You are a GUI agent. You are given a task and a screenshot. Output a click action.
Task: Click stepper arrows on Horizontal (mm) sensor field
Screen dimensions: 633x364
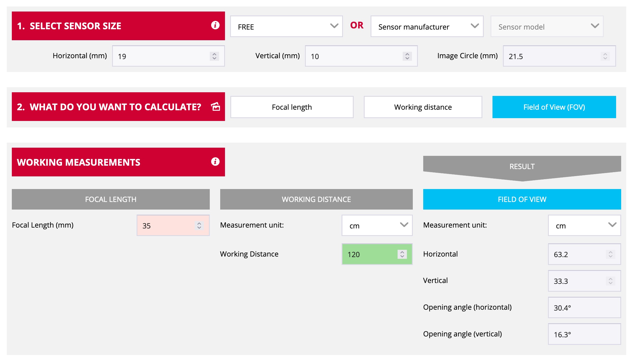[x=214, y=56]
